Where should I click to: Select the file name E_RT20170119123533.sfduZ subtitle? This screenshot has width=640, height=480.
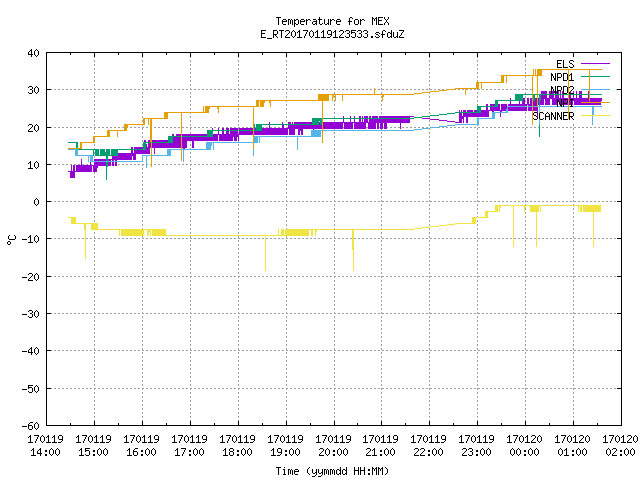[x=332, y=34]
